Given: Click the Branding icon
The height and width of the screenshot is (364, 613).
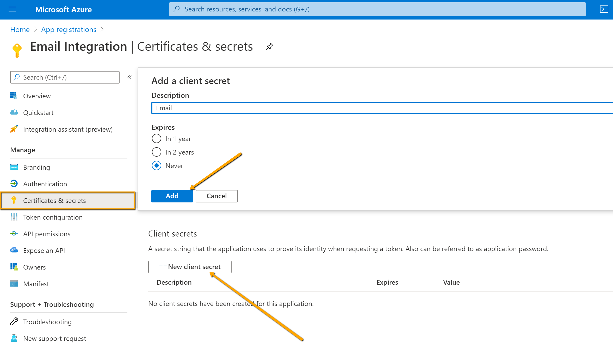Looking at the screenshot, I should (14, 167).
